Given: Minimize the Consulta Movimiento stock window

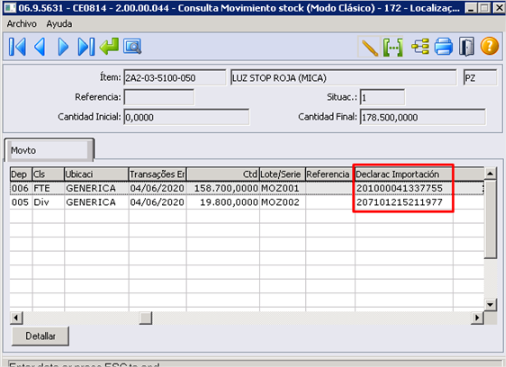Looking at the screenshot, I should [x=470, y=8].
